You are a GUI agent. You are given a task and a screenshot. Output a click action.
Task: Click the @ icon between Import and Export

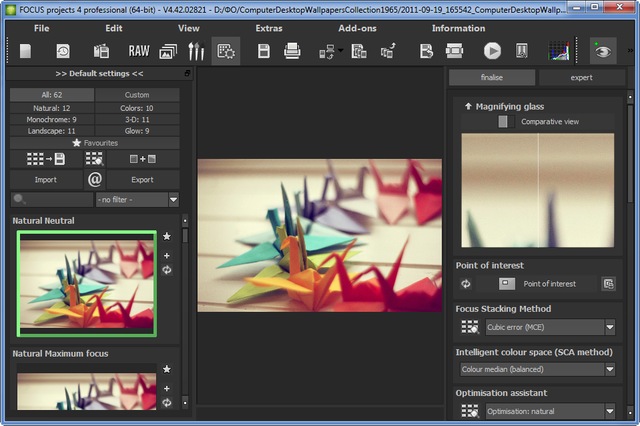(x=95, y=180)
